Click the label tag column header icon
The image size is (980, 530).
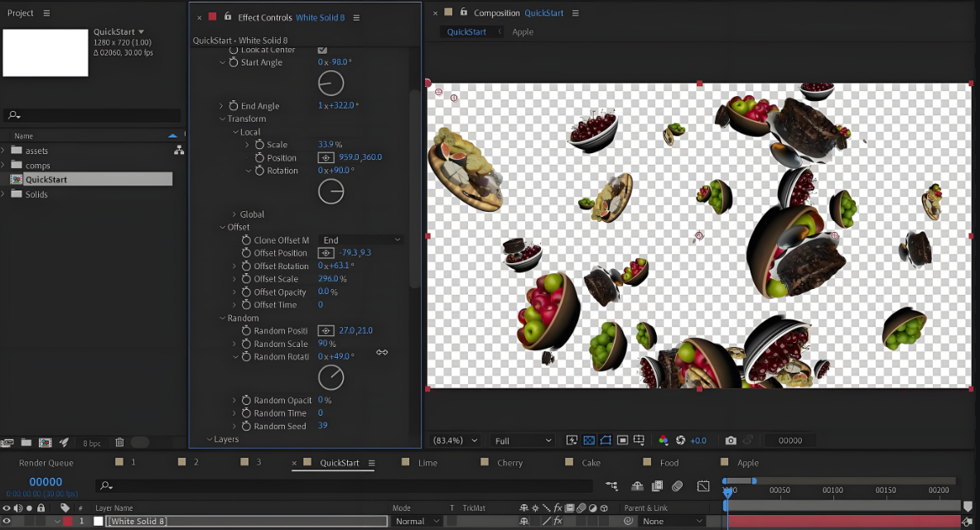[65, 508]
